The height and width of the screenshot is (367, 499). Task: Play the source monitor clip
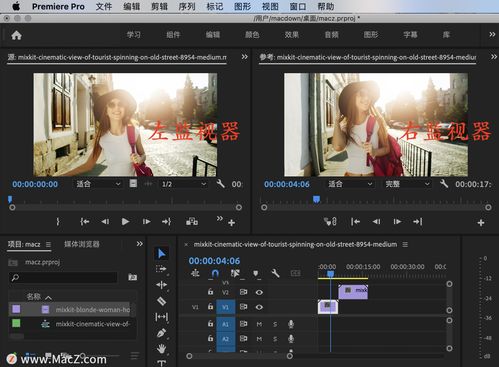(125, 222)
